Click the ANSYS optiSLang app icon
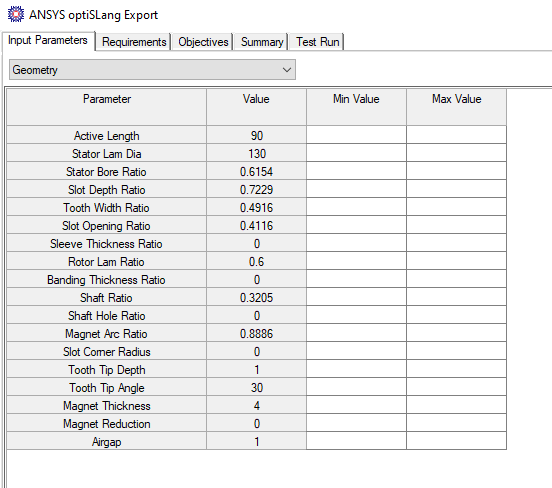This screenshot has width=552, height=488. (x=15, y=14)
